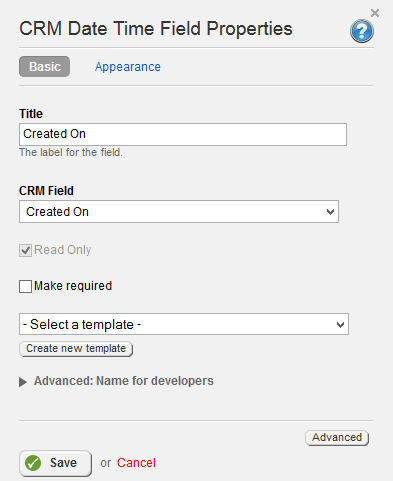
Task: Open the CRM Field Created On dropdown
Action: click(179, 212)
